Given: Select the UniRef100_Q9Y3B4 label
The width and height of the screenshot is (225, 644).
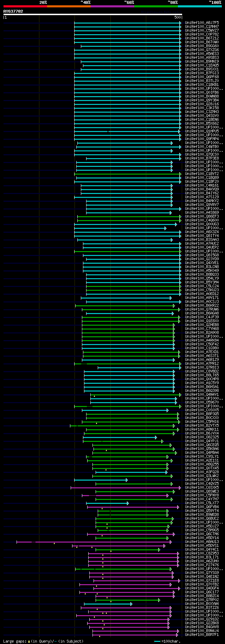Looking at the screenshot, I should point(202,100).
